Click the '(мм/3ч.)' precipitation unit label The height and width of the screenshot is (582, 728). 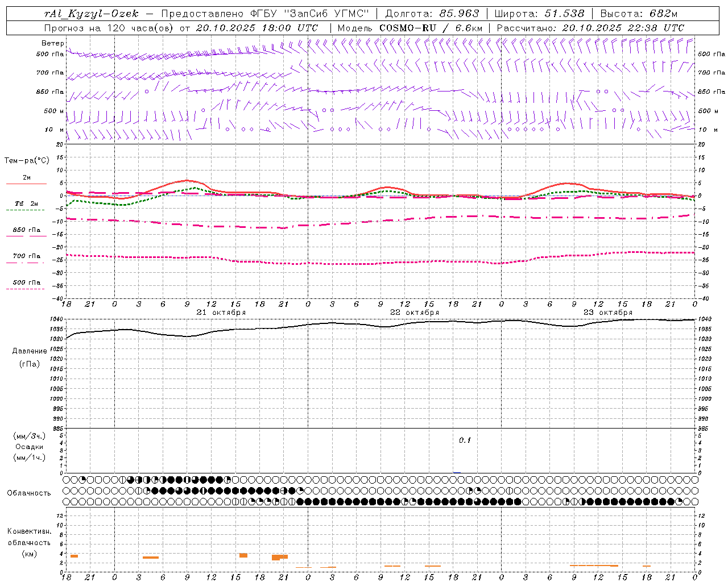(30, 436)
